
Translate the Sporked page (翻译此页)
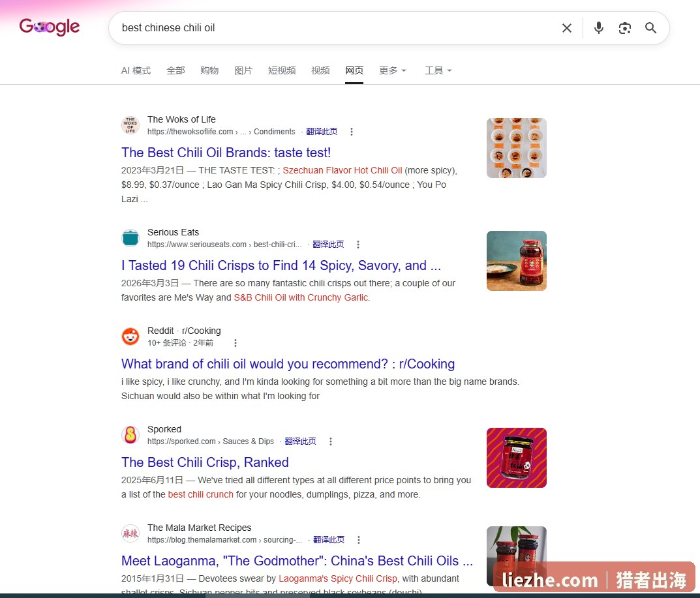(x=300, y=441)
